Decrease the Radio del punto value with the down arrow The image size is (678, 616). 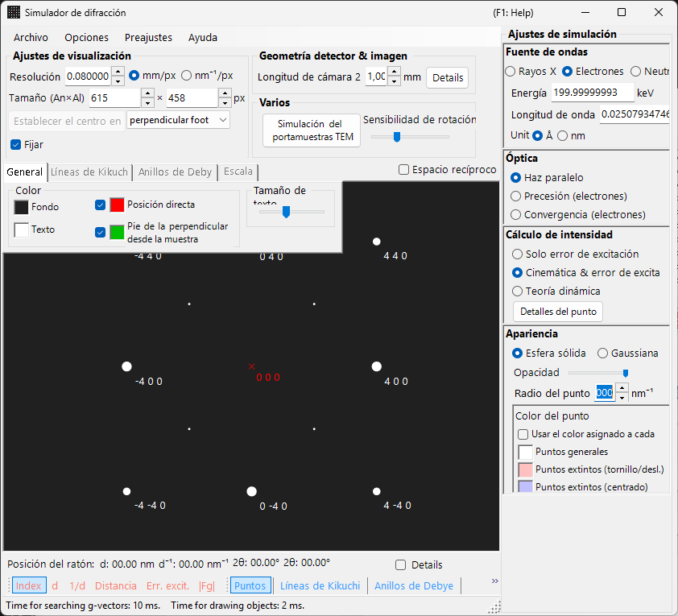[622, 398]
